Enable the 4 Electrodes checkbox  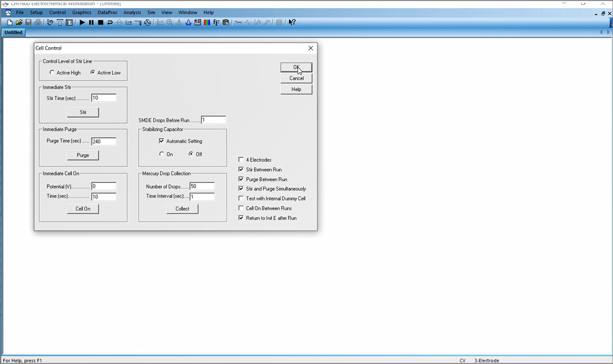[241, 160]
